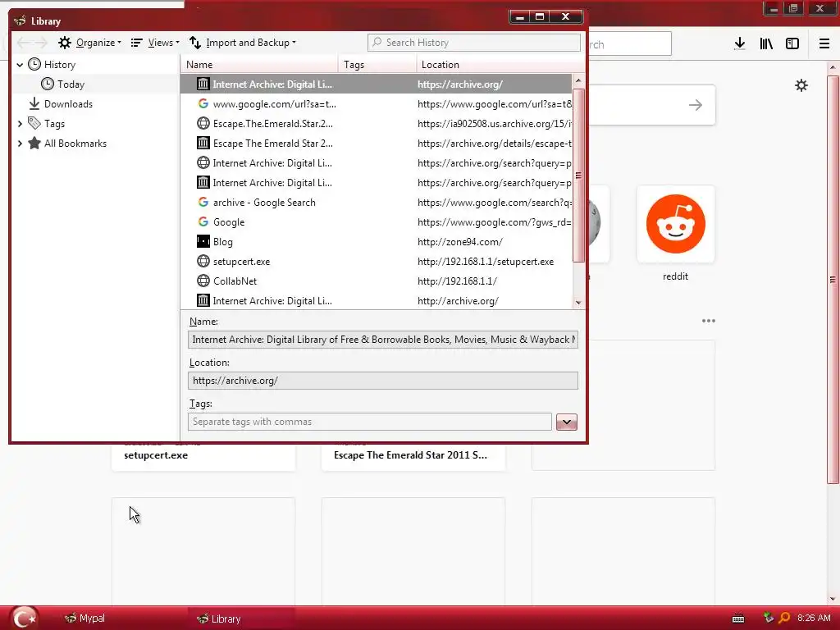840x630 pixels.
Task: Switch to Mypal taskbar button
Action: tap(85, 619)
